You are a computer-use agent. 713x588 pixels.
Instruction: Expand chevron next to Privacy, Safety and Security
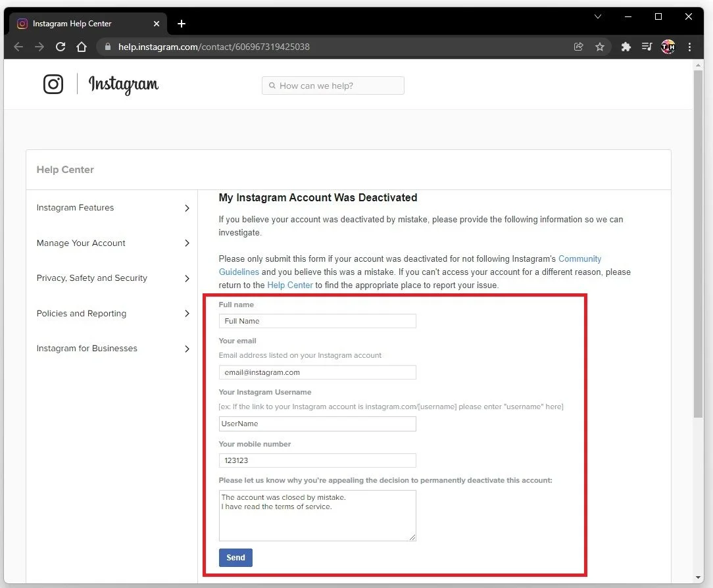pyautogui.click(x=187, y=278)
